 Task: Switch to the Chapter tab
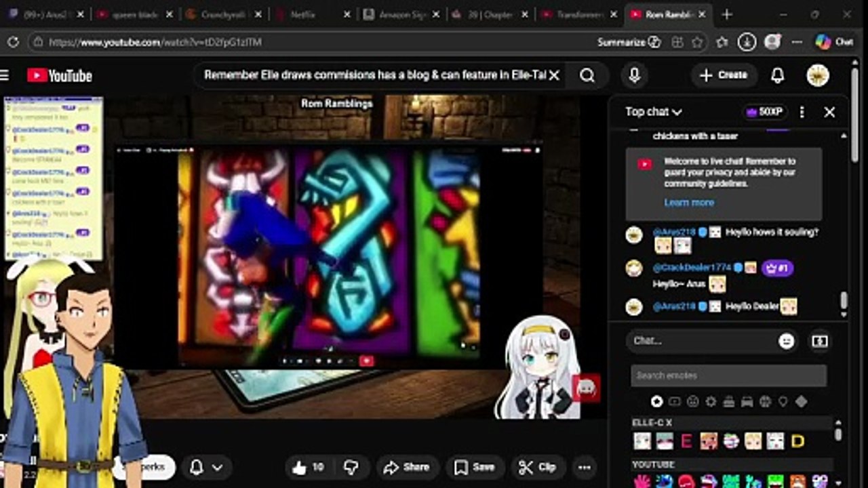click(490, 14)
